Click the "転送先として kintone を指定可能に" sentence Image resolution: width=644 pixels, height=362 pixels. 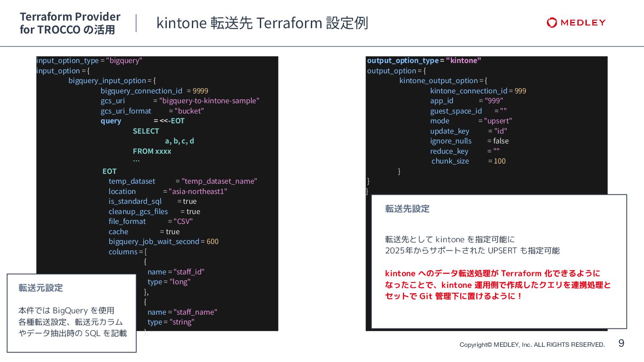[x=450, y=240]
